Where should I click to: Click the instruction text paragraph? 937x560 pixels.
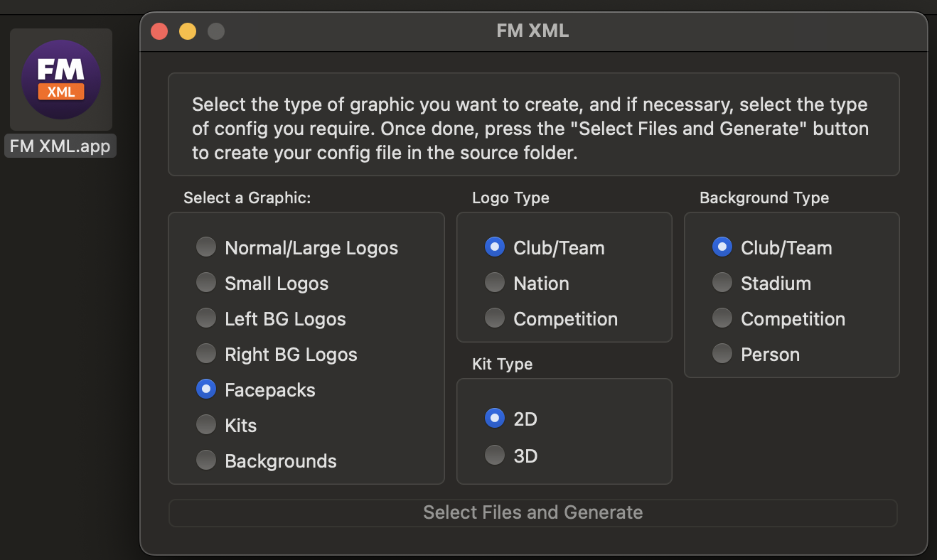pos(530,129)
